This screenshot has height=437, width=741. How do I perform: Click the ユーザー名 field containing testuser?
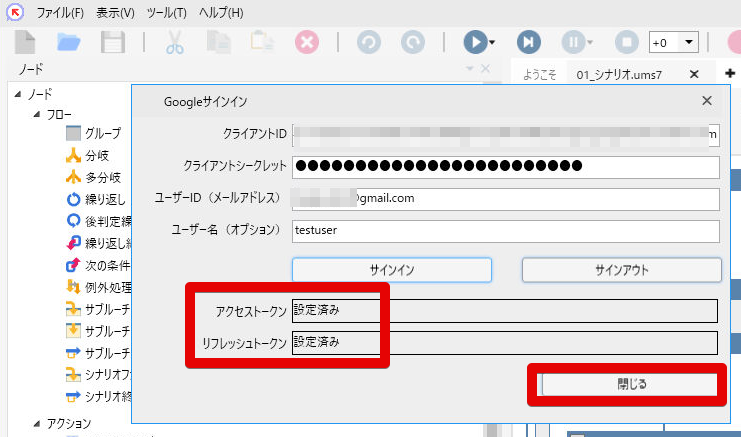pyautogui.click(x=506, y=231)
